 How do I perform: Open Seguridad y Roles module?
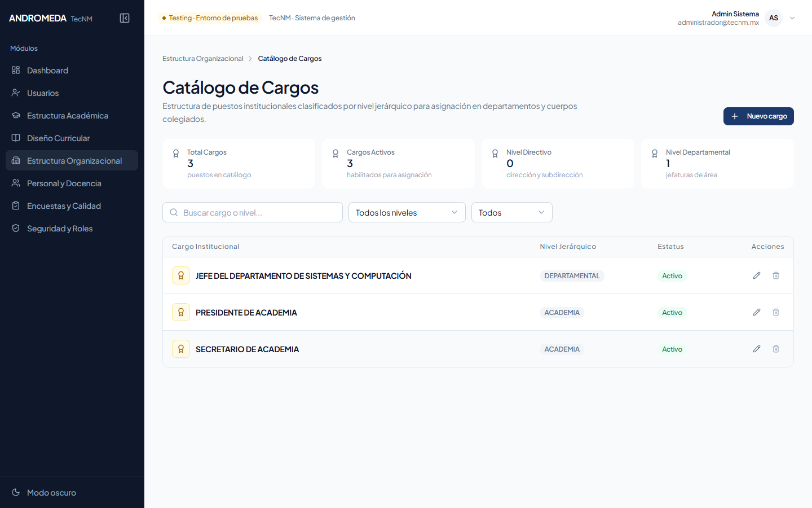(x=72, y=229)
